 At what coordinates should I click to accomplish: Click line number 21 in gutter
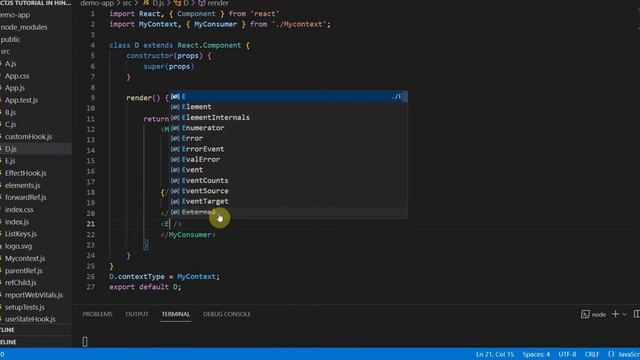(90, 224)
